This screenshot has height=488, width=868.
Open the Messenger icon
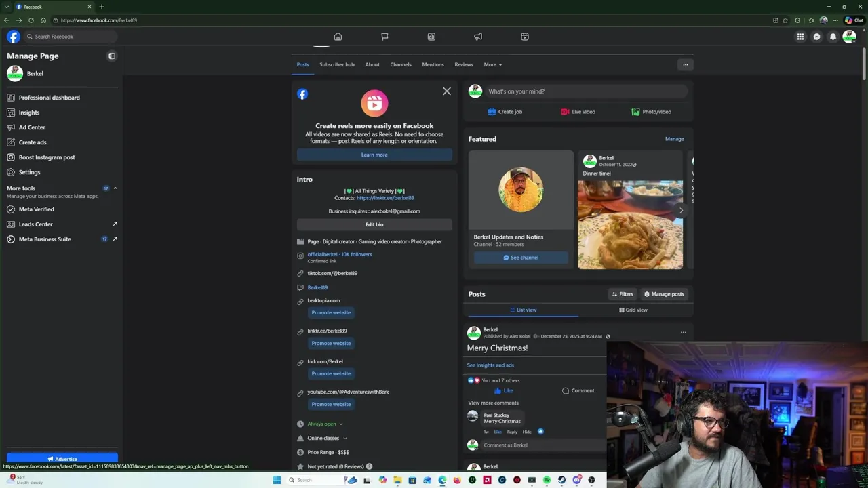pyautogui.click(x=816, y=37)
